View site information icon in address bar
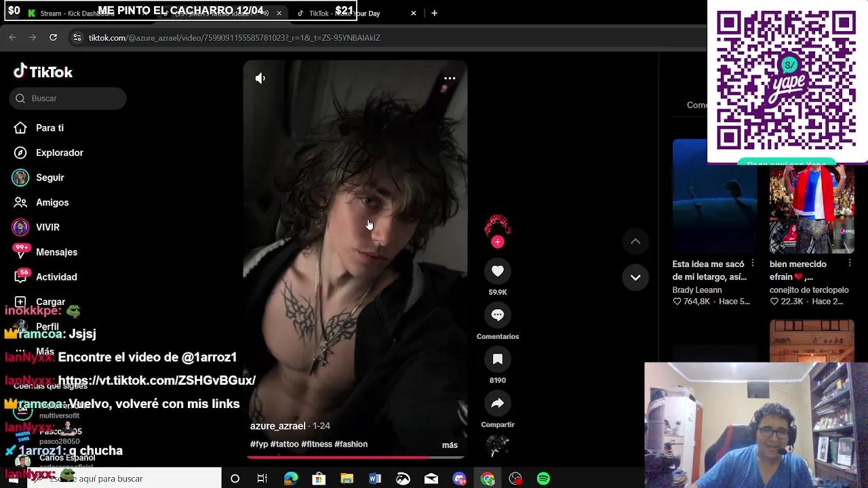The height and width of the screenshot is (488, 868). [x=77, y=38]
